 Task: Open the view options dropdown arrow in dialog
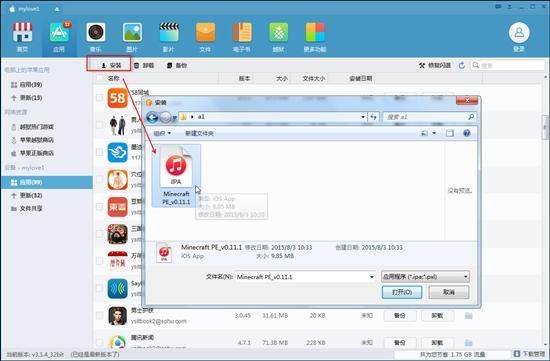click(x=434, y=133)
